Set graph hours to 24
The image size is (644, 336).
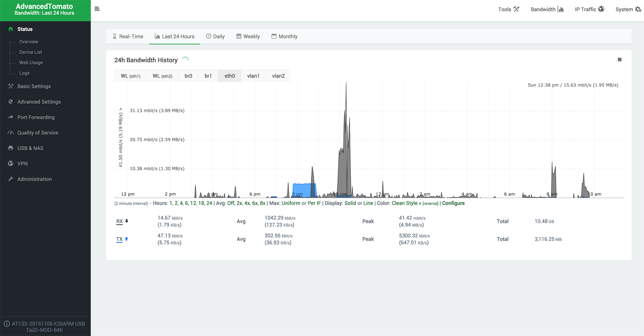(x=209, y=203)
